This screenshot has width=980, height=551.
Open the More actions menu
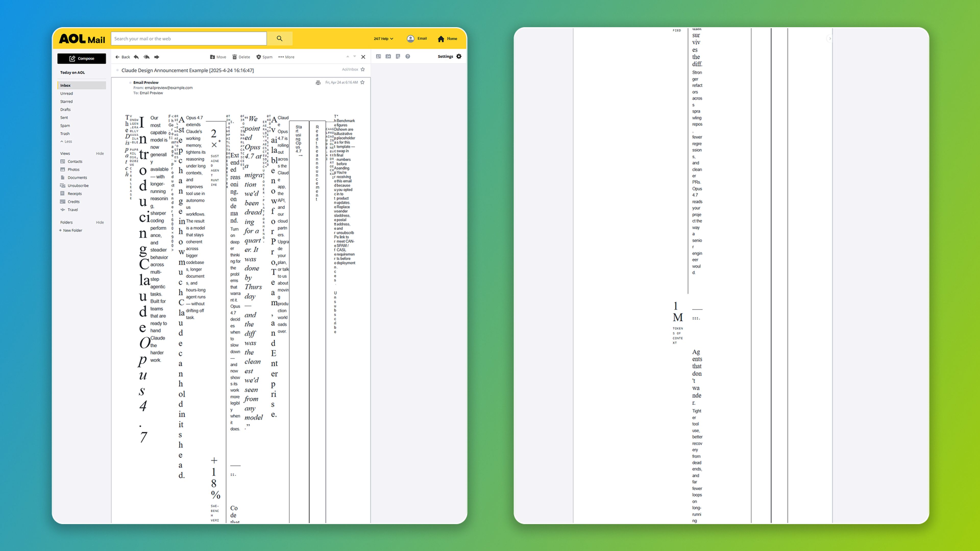(x=286, y=57)
